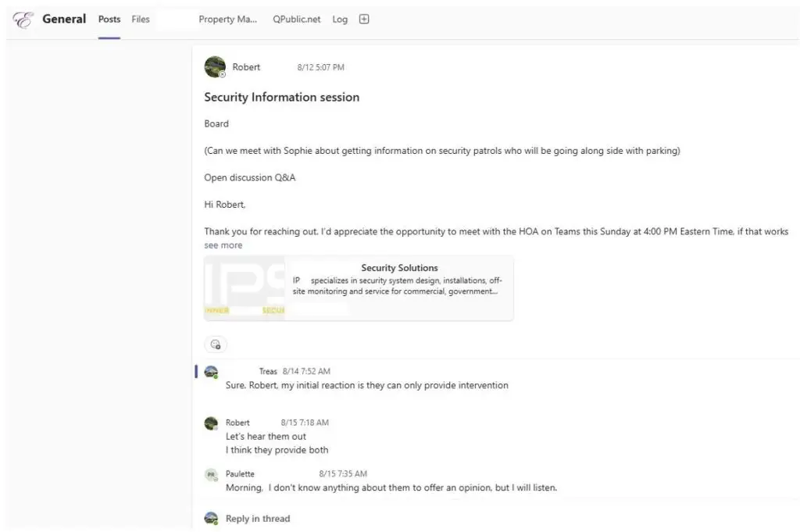
Task: Click avatar beside Reply in thread
Action: point(211,518)
